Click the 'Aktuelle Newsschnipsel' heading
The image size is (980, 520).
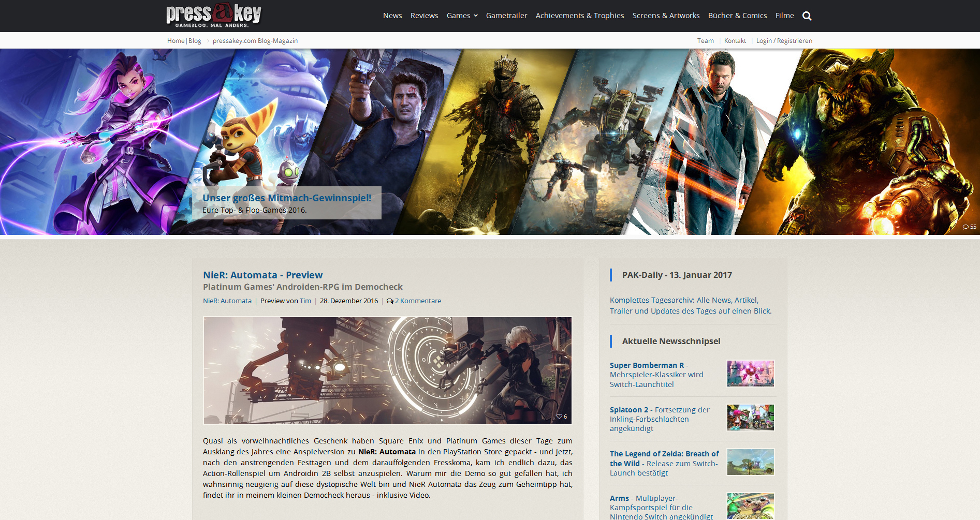point(671,341)
